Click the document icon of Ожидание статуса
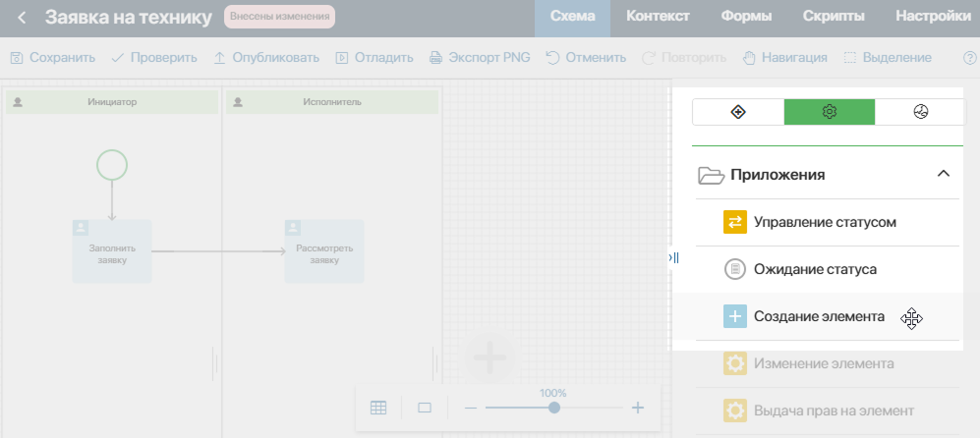This screenshot has width=980, height=438. tap(735, 269)
